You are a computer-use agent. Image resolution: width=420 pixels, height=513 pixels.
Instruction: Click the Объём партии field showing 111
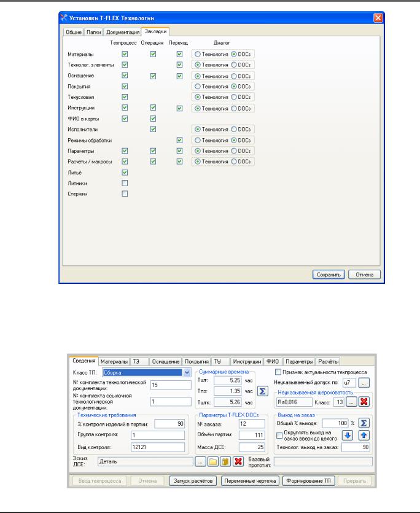(252, 435)
